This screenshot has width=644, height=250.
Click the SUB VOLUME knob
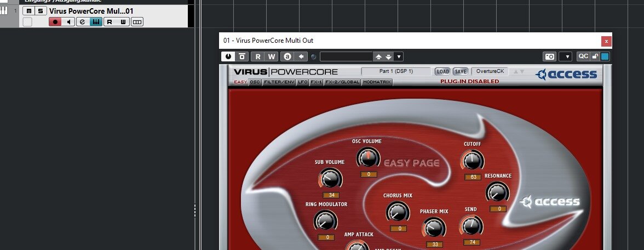pos(330,179)
